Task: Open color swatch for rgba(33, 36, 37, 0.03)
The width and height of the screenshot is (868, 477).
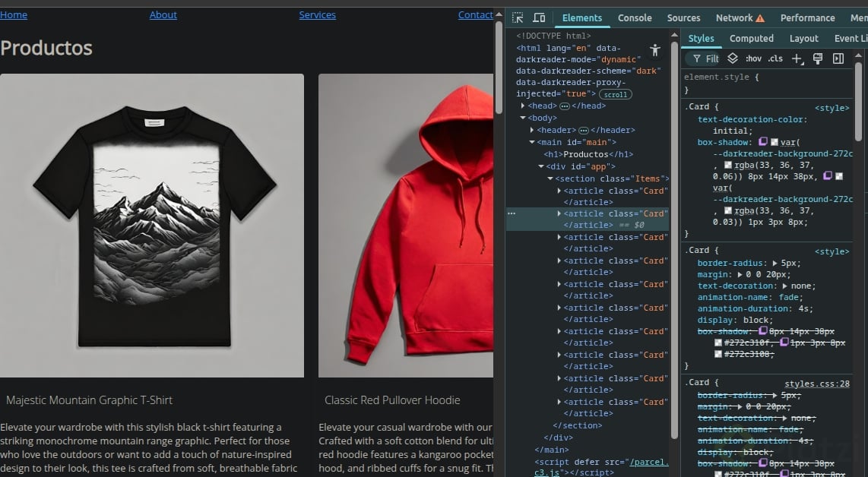Action: click(728, 210)
